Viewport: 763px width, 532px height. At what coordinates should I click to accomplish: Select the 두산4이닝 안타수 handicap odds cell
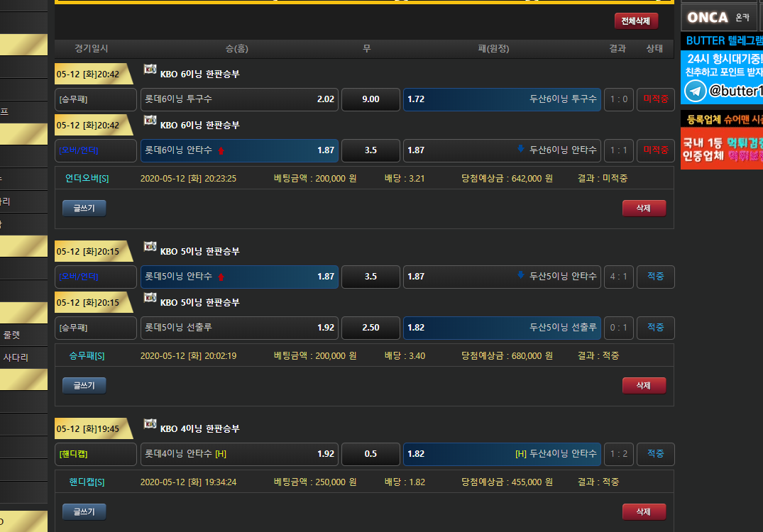click(x=502, y=454)
